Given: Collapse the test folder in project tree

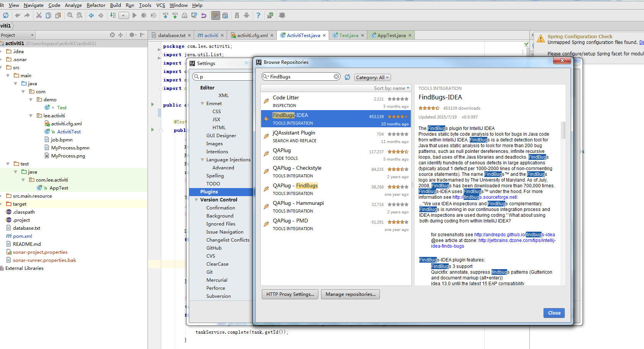Looking at the screenshot, I should pyautogui.click(x=8, y=164).
